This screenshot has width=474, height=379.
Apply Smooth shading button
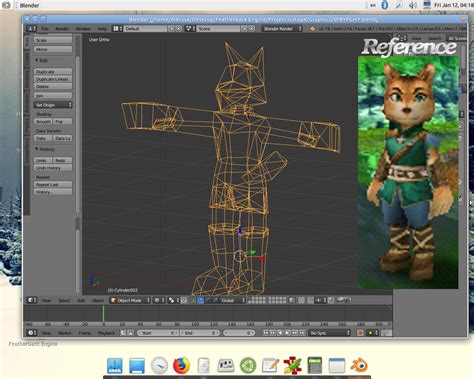43,122
